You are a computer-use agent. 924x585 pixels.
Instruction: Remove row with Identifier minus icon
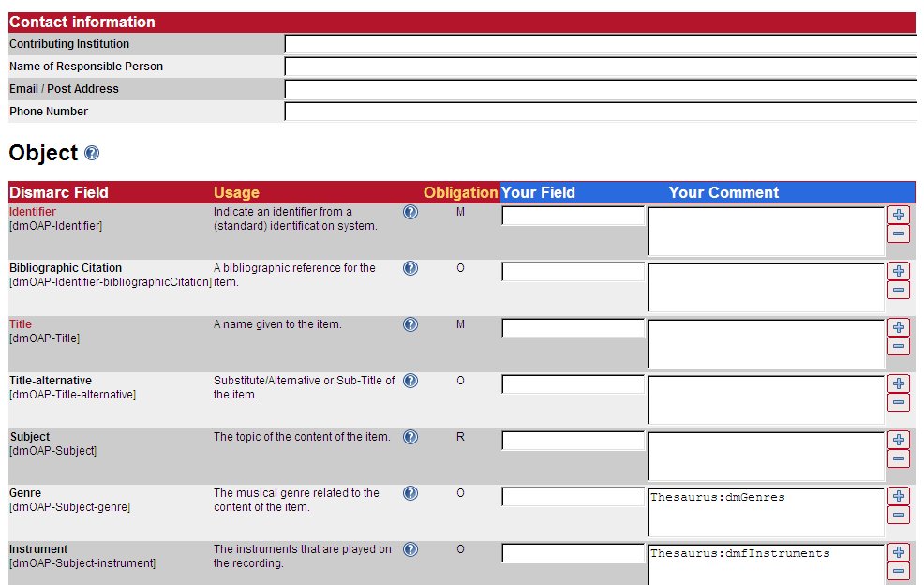[899, 234]
